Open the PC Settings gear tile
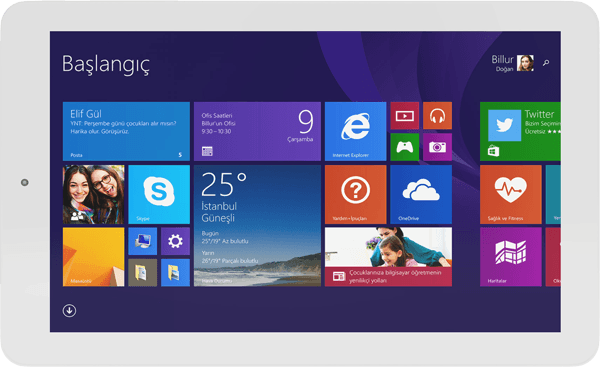 point(175,241)
